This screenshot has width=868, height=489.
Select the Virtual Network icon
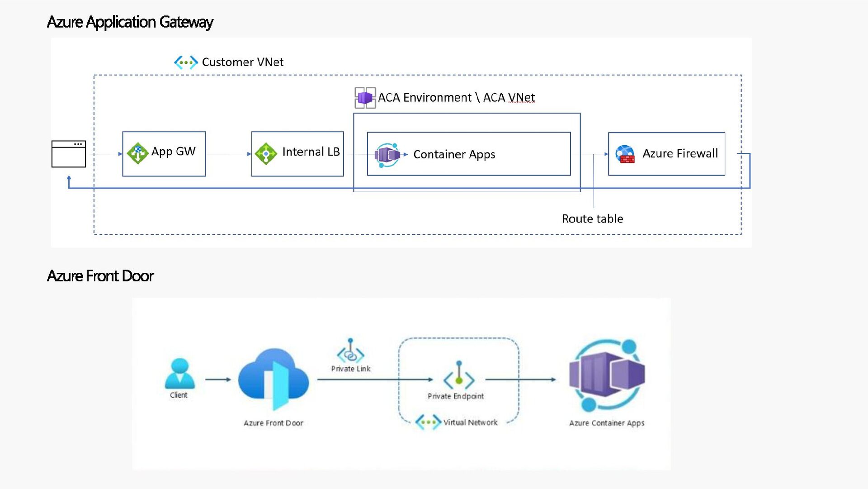coord(428,422)
